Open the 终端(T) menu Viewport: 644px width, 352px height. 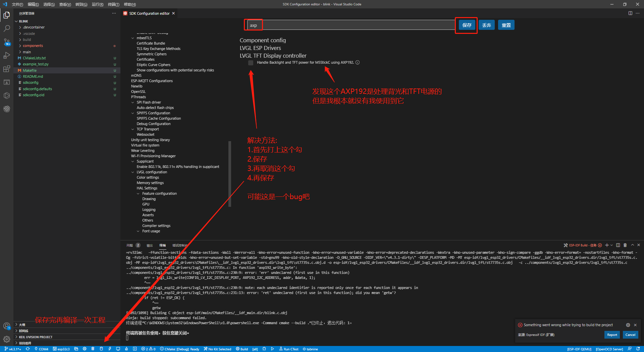pos(114,4)
